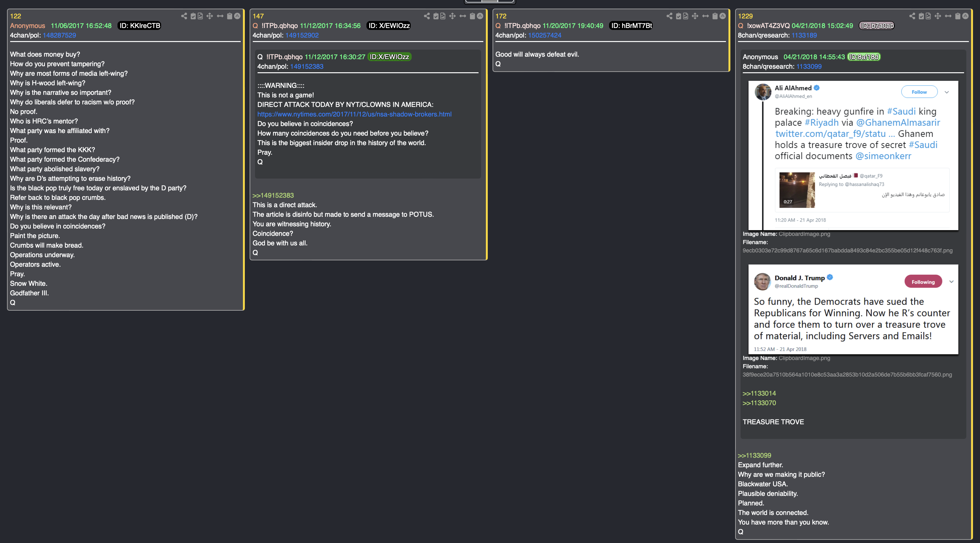The height and width of the screenshot is (543, 980).
Task: Click the green ID:X/EWIOzz badge
Action: (389, 57)
